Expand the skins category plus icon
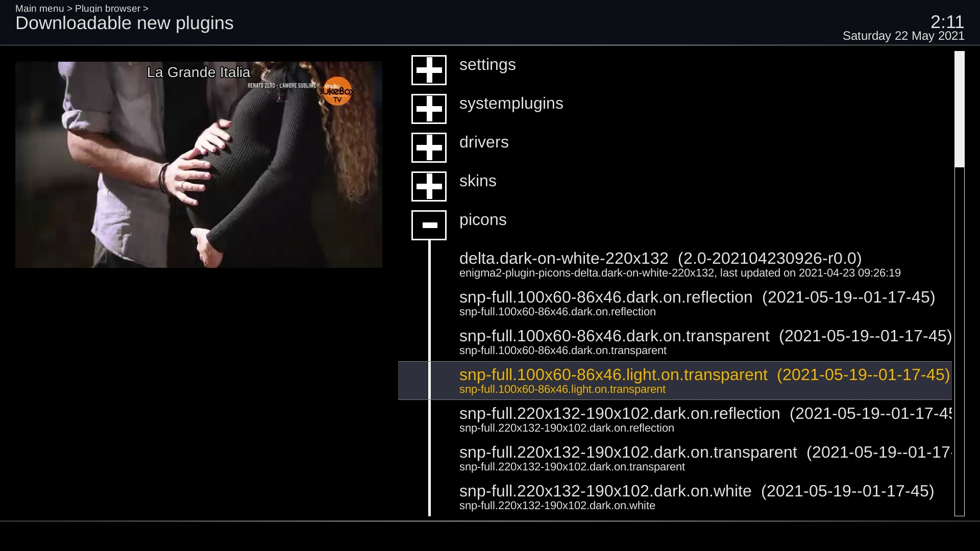 (429, 186)
